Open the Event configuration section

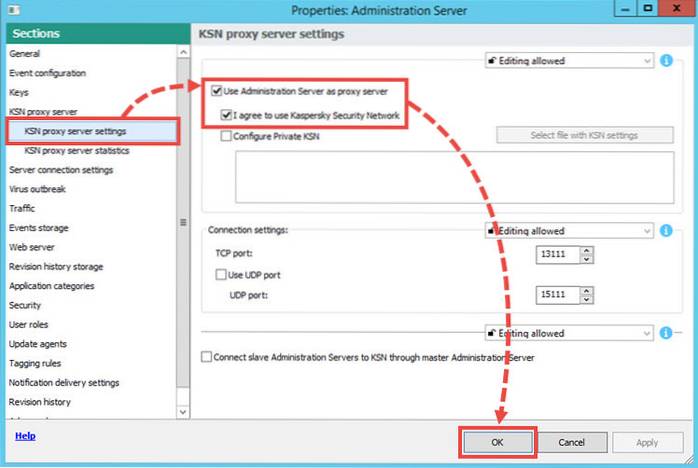tap(47, 73)
